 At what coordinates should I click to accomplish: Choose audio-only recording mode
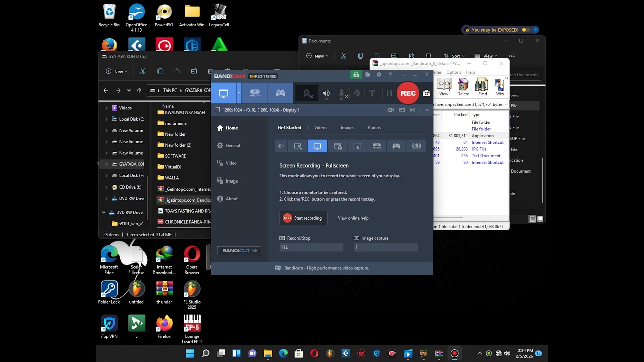pyautogui.click(x=416, y=146)
